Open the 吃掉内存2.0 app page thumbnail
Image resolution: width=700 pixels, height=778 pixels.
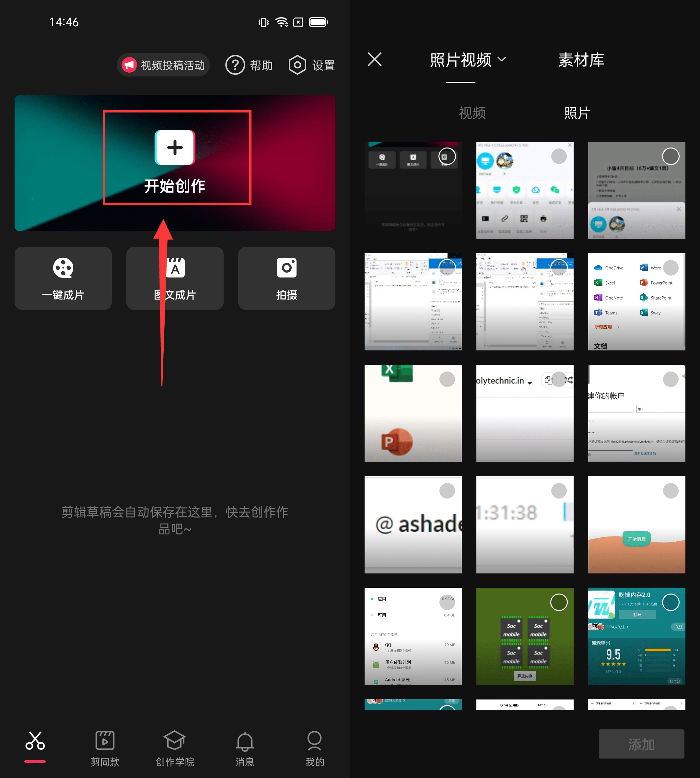tap(636, 636)
